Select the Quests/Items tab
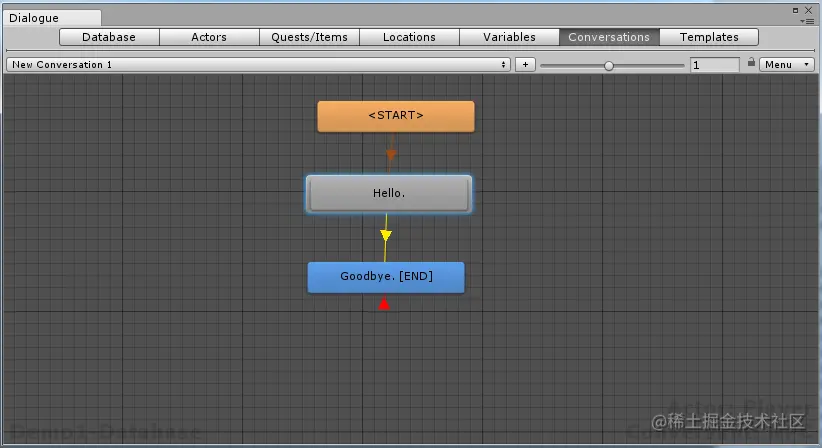Viewport: 822px width, 448px height. click(309, 37)
